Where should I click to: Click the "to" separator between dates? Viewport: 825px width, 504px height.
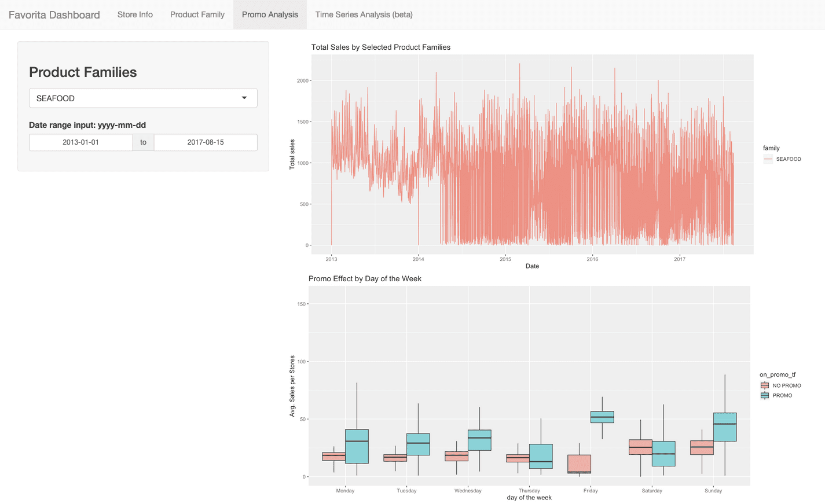[x=143, y=142]
